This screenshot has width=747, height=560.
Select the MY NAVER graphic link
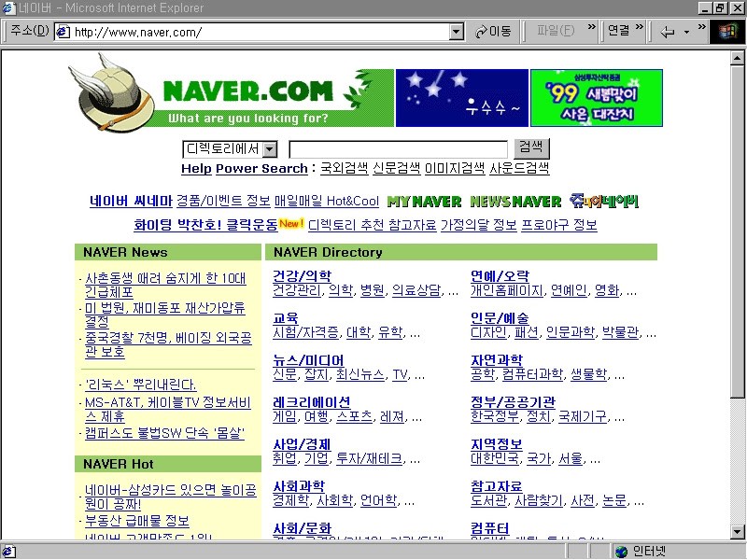424,201
